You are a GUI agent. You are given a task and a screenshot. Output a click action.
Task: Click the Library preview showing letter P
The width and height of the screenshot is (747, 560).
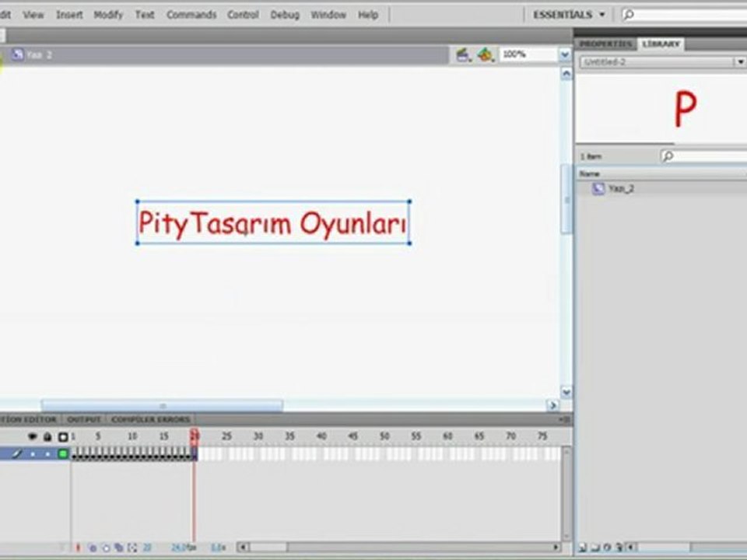click(686, 109)
